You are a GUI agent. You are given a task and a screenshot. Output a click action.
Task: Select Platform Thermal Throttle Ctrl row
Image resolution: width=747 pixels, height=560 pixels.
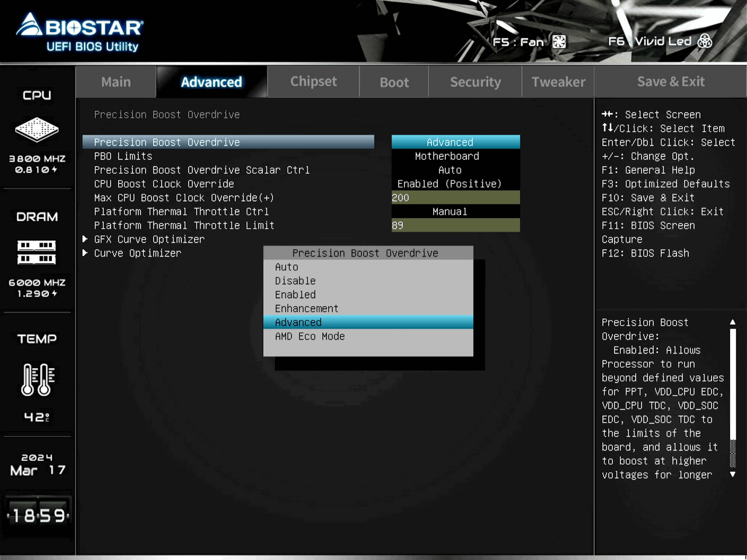point(181,211)
